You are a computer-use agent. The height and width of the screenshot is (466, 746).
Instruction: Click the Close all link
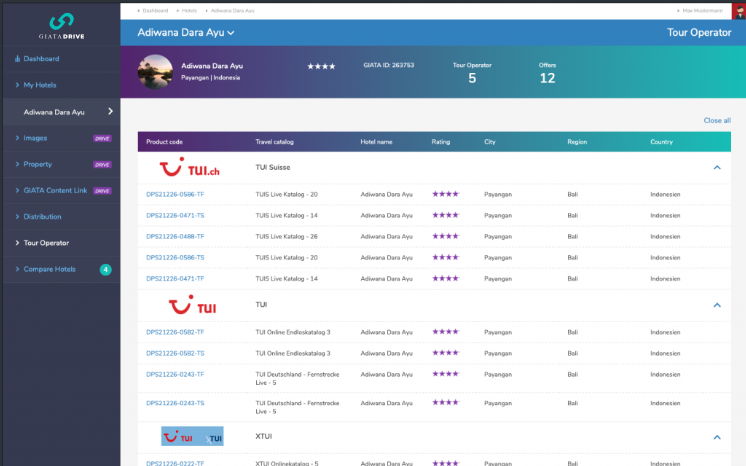(x=717, y=120)
